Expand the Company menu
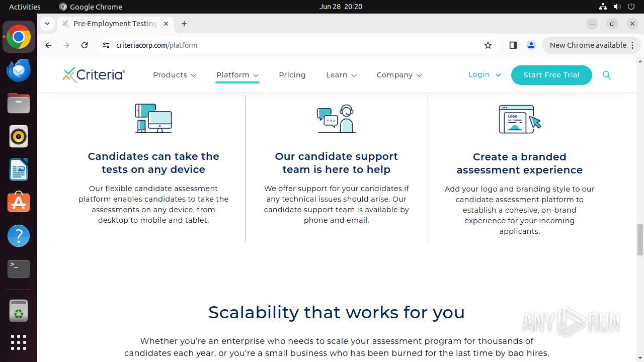This screenshot has height=362, width=644. (399, 75)
